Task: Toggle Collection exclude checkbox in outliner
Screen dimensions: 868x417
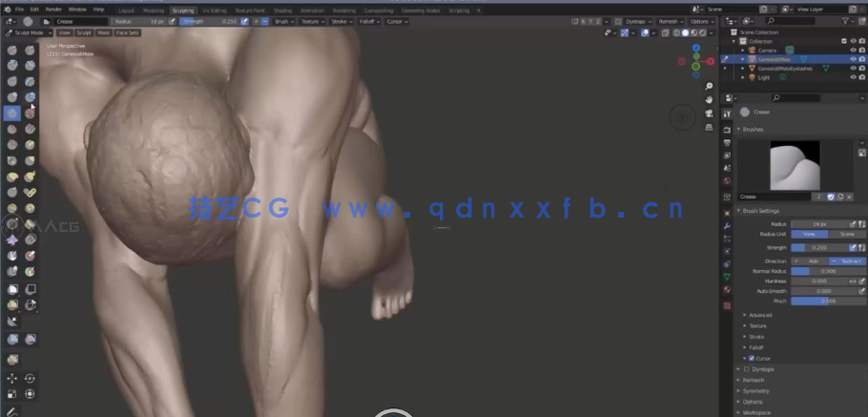Action: coord(844,41)
